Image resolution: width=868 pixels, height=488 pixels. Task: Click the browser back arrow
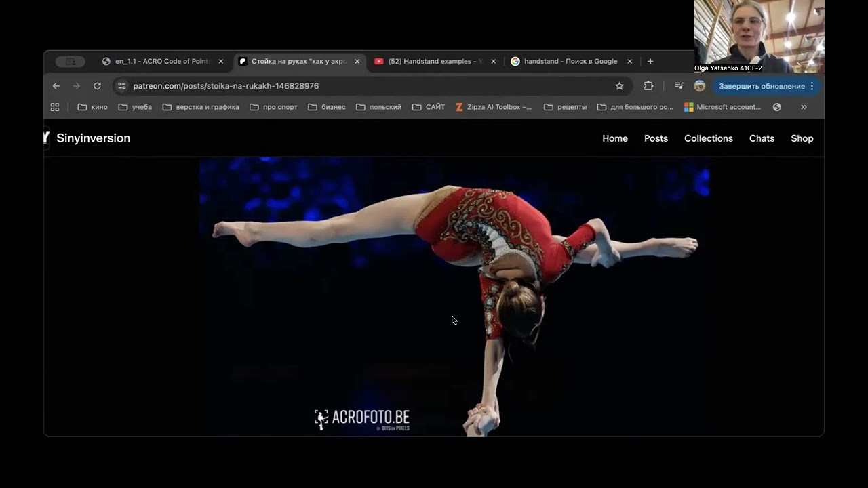(56, 86)
